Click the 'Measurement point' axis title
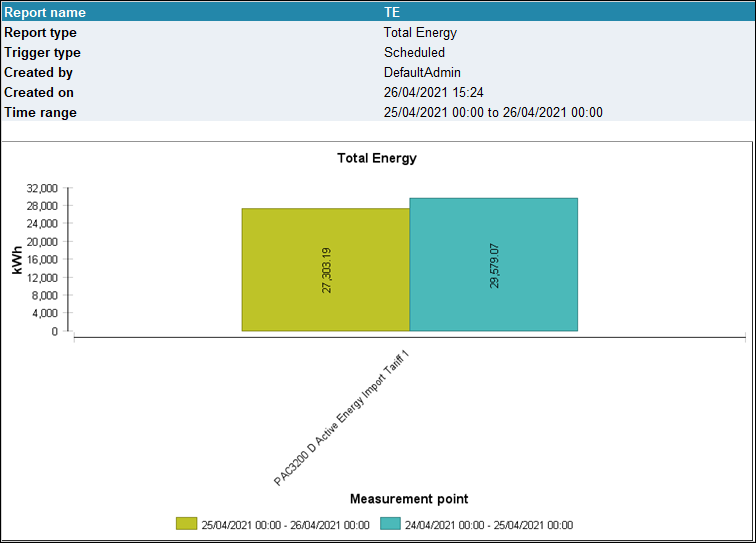This screenshot has width=756, height=543. tap(409, 499)
